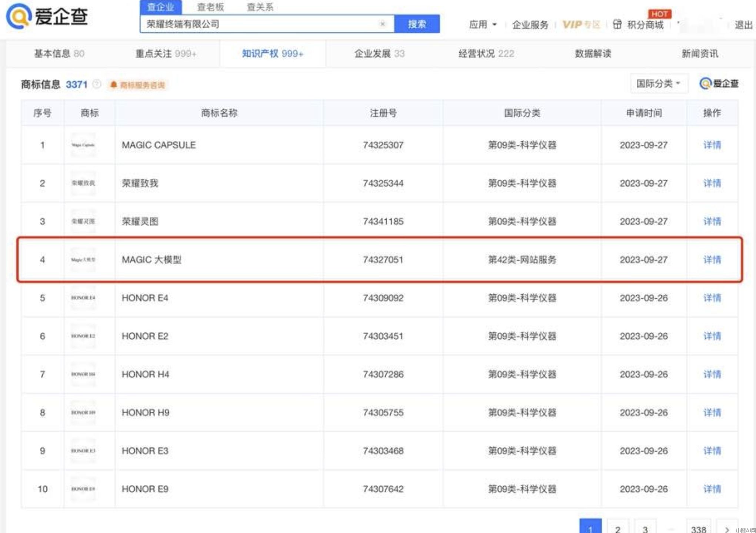Open 详情 for HONOR E4

click(712, 298)
